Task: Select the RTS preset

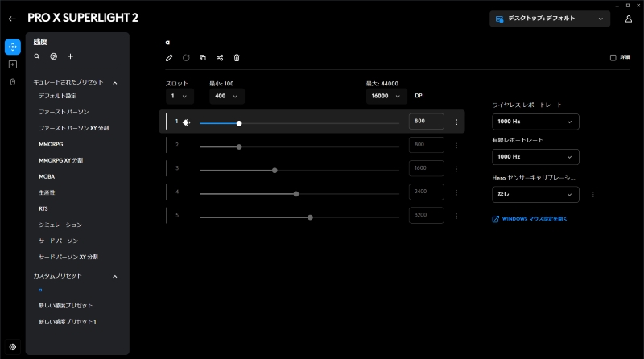Action: coord(43,208)
